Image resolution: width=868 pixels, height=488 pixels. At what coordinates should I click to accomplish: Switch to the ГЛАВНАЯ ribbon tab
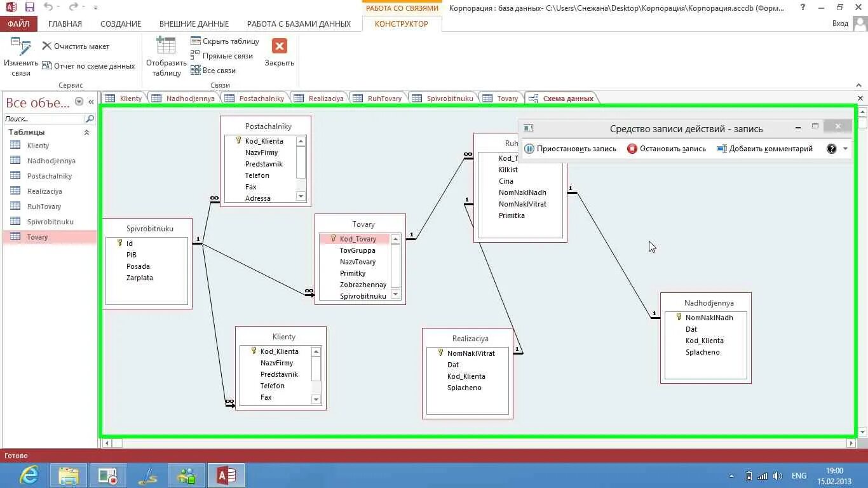(x=65, y=24)
